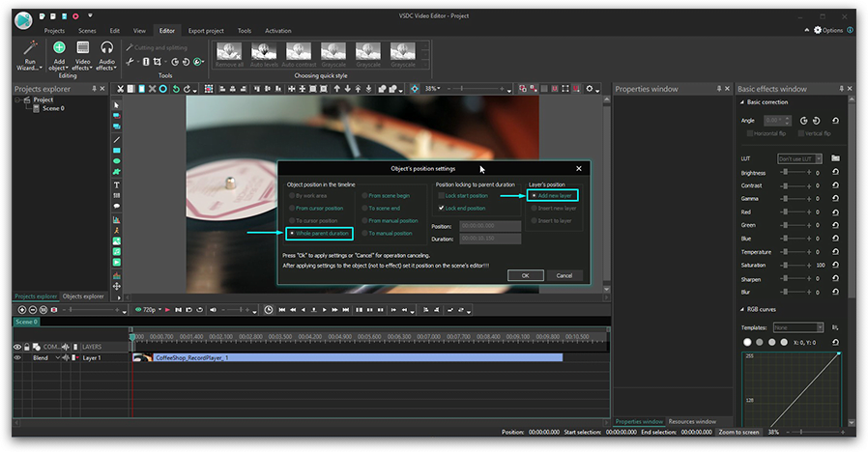Select the Whole parent duration option
Screen dimensions: 868x452
tap(292, 234)
